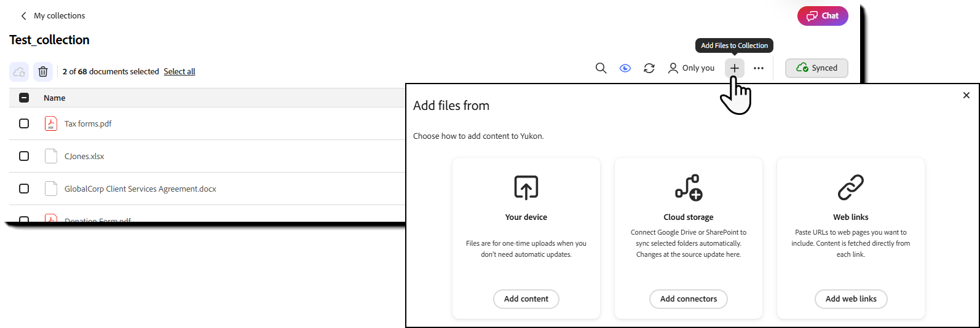Screen dimensions: 980x328
Task: Click the Tax forms.pdf PDF icon
Action: coord(51,123)
